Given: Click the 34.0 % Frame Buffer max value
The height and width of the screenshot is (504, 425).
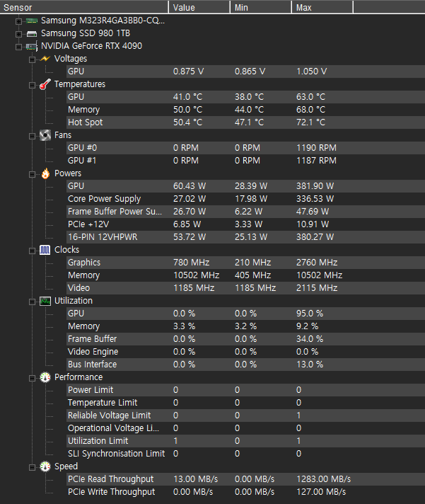Looking at the screenshot, I should [310, 339].
